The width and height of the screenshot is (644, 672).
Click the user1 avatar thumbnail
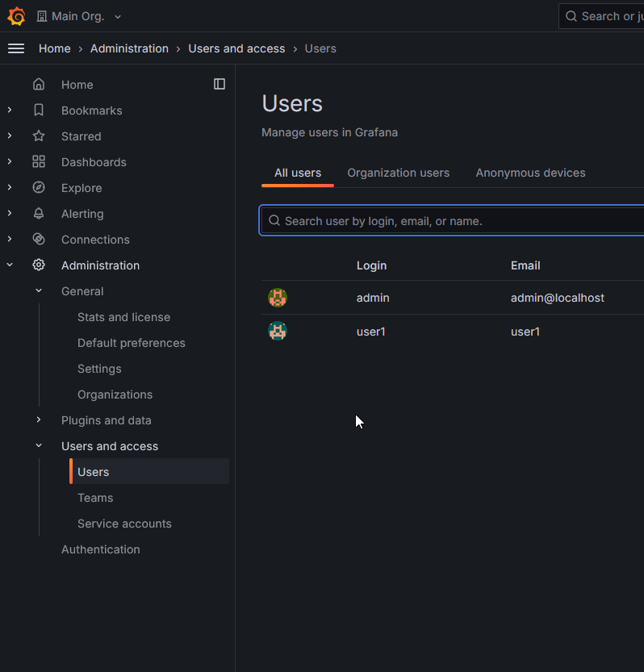(x=278, y=331)
